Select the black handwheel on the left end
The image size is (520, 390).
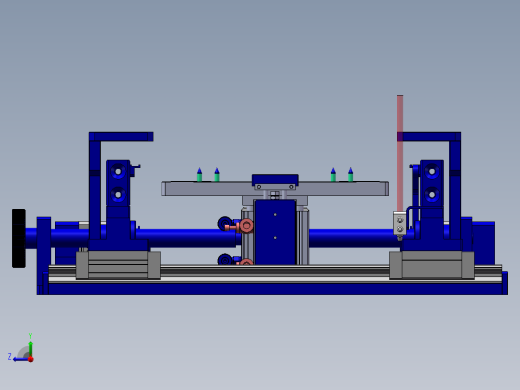click(19, 238)
